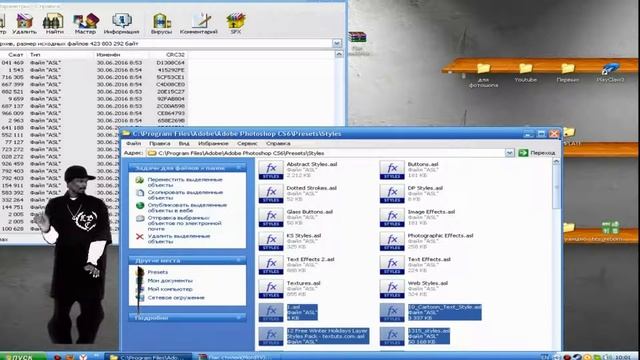This screenshot has height=360, width=640.
Task: Go to Сетевое окружение in sidebar
Action: click(x=176, y=298)
